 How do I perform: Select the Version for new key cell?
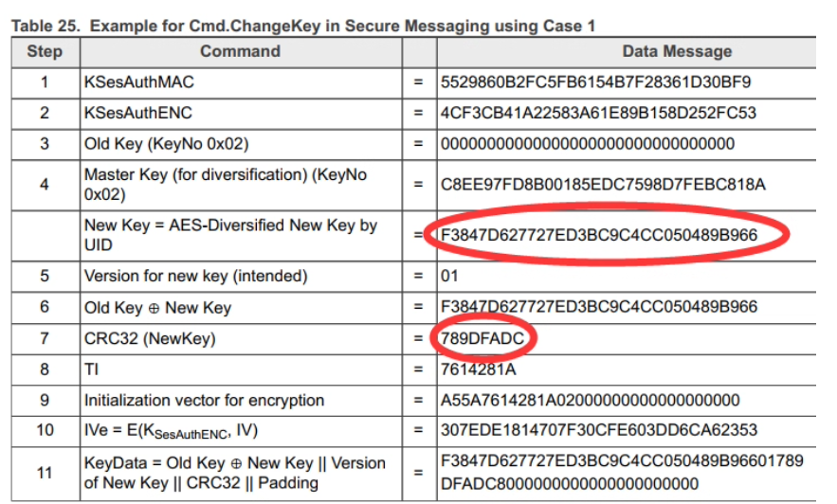point(195,277)
